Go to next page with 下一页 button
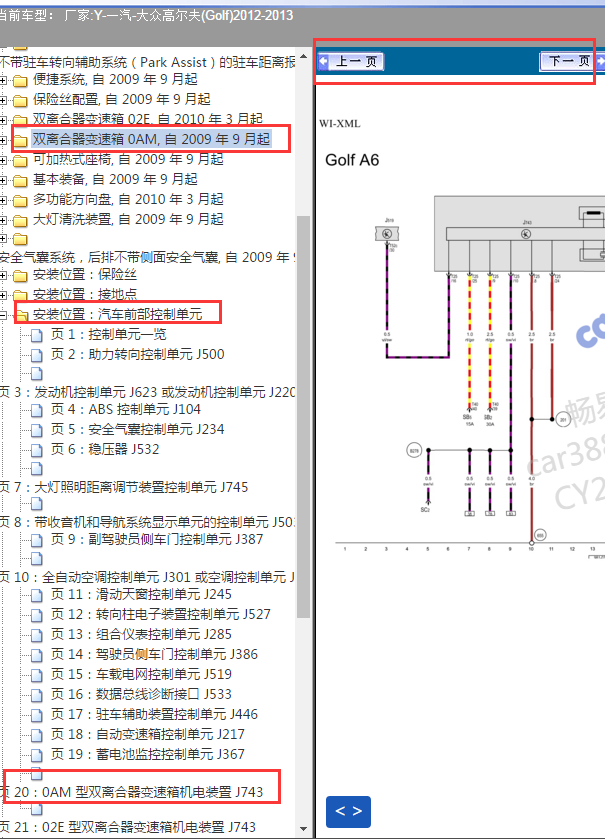Image resolution: width=605 pixels, height=839 pixels. click(571, 61)
